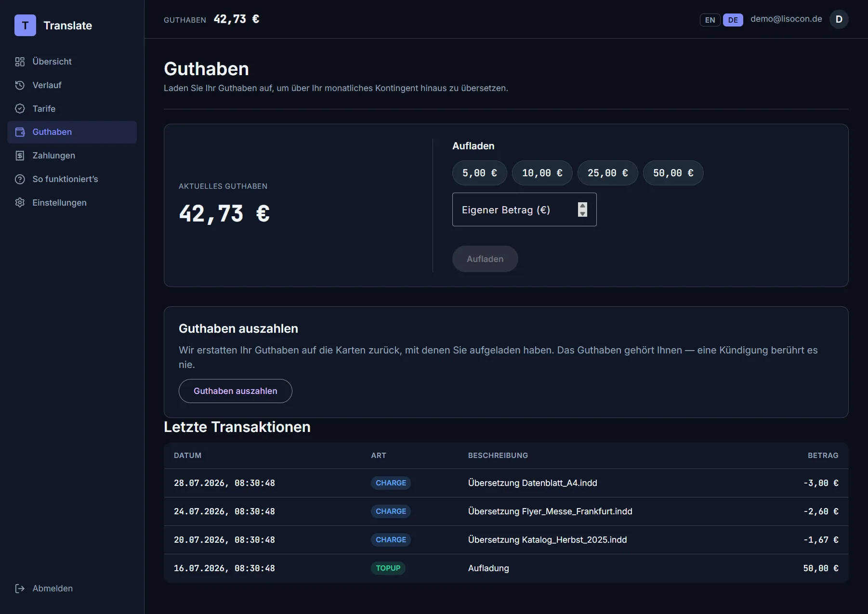Click the Beschreibung column header
868x614 pixels.
coord(498,456)
